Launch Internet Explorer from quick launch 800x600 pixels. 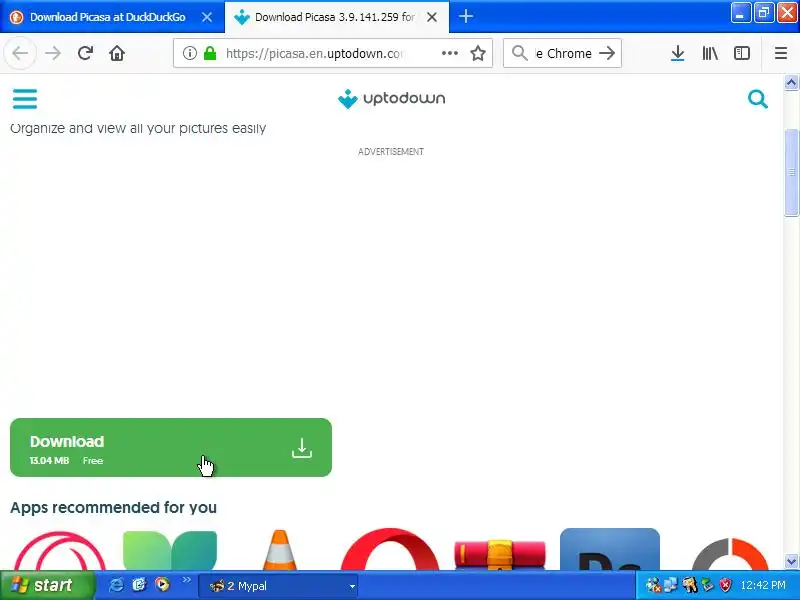[116, 585]
